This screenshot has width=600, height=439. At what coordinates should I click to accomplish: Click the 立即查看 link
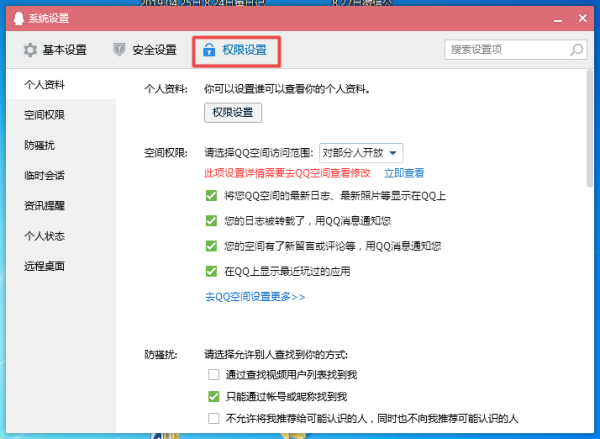coord(404,173)
